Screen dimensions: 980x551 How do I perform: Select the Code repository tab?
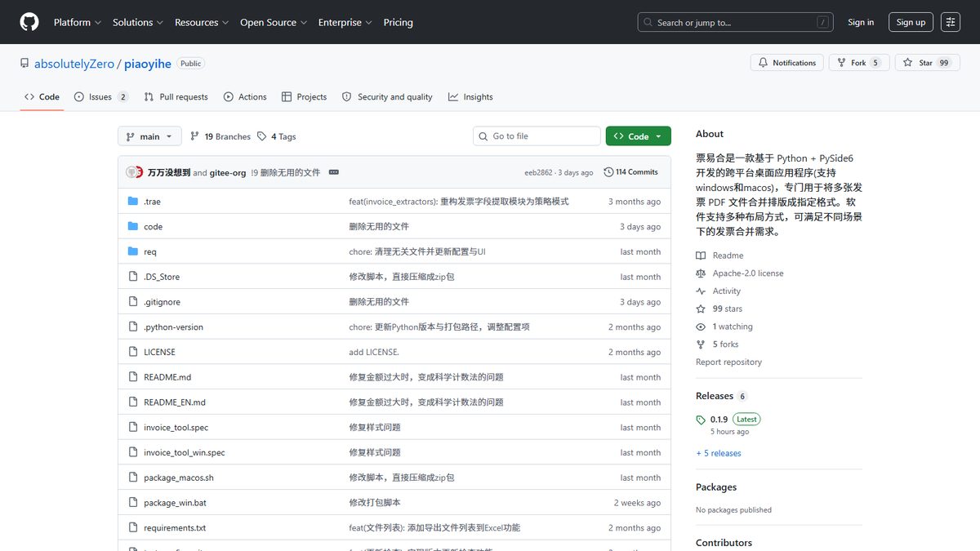tap(42, 96)
